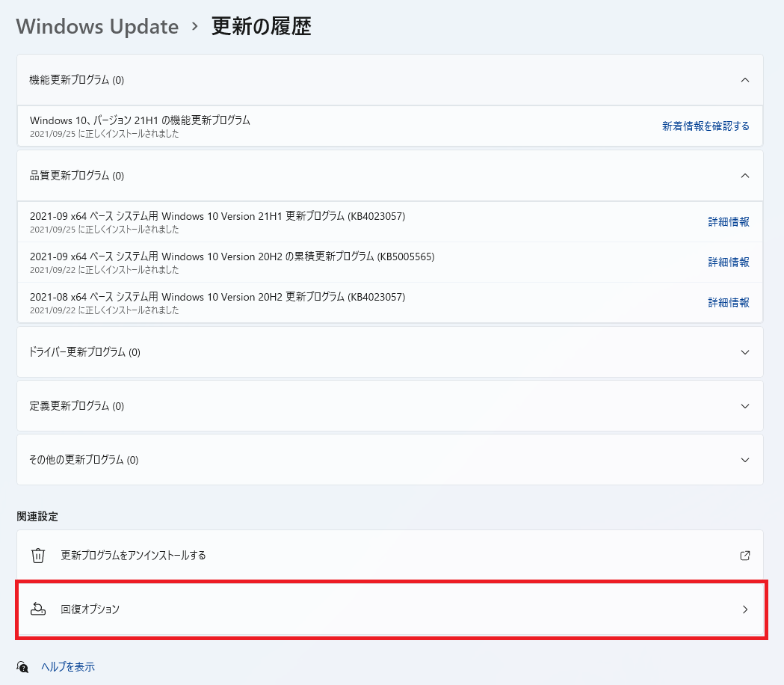Click the 定義更新プログラム (0) header label
Screen dimensions: 784x685
(76, 406)
